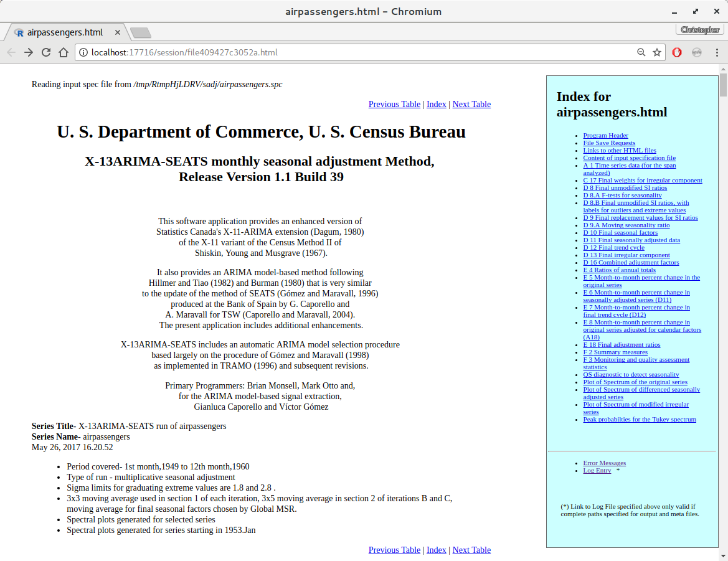This screenshot has height=561, width=728.
Task: Open Spectrum of modified irregular series
Action: (636, 408)
